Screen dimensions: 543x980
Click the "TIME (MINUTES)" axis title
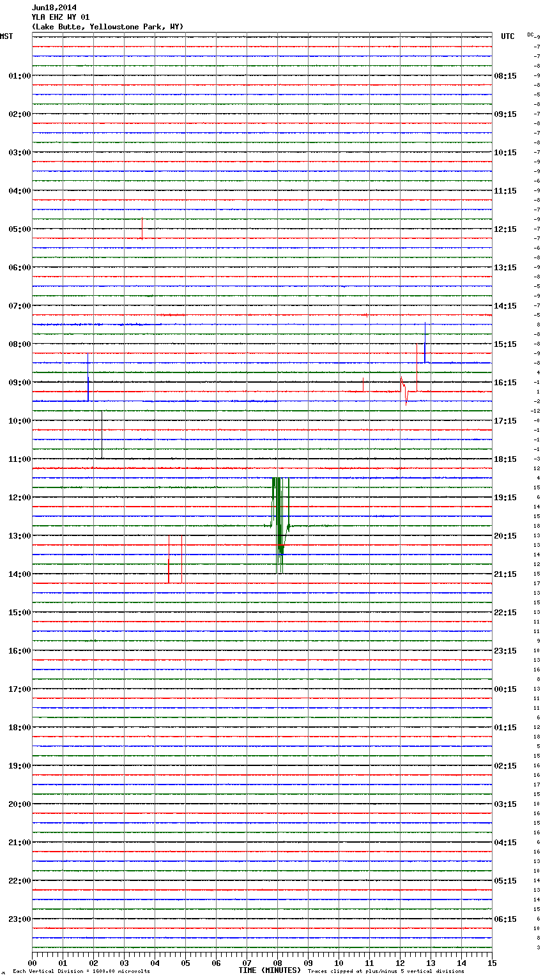270,970
